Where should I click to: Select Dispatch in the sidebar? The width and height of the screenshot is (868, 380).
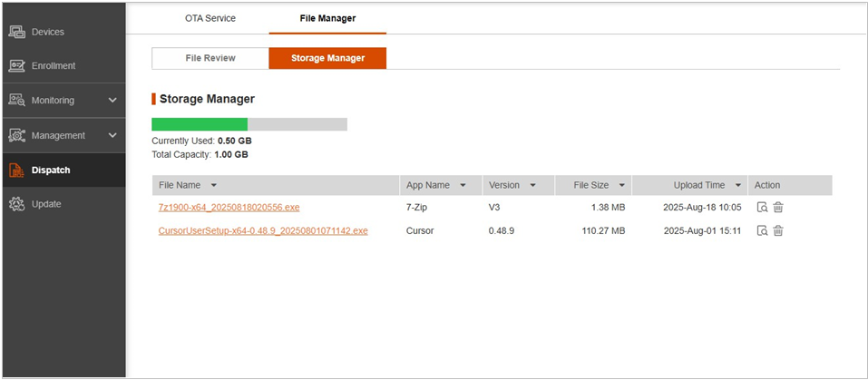pos(63,170)
